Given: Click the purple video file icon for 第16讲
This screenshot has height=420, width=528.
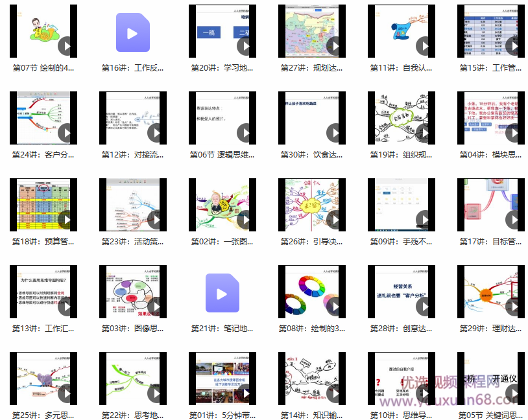Looking at the screenshot, I should [132, 32].
